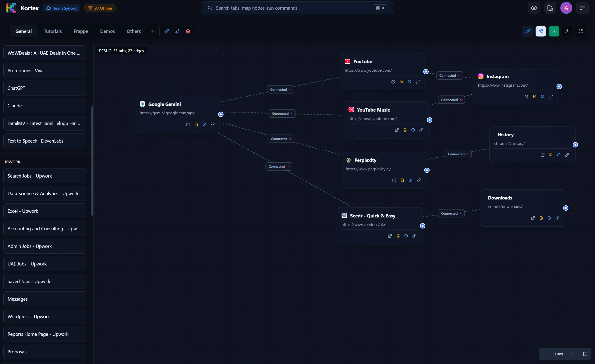Zoom out the canvas with minus button

click(545, 354)
